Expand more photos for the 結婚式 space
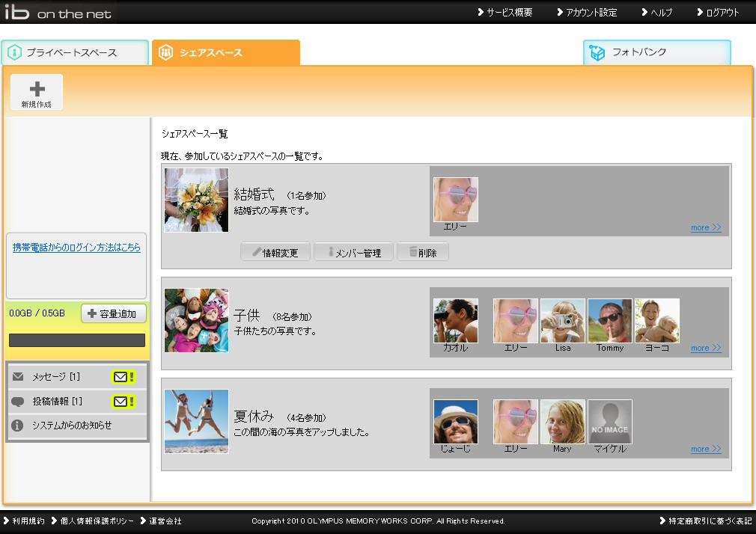 [705, 227]
